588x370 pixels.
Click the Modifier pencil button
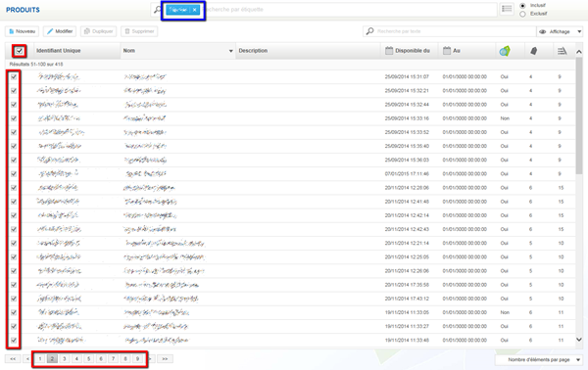pos(60,31)
